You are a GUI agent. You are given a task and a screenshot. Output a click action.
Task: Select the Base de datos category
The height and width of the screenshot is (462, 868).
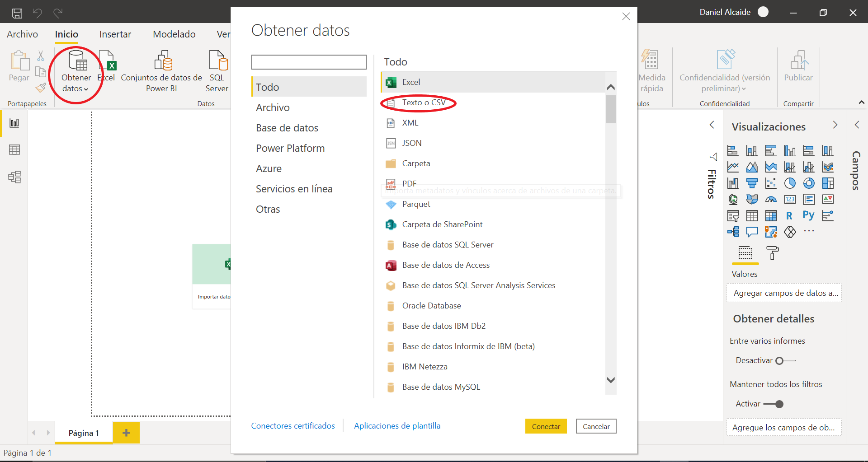pos(309,128)
